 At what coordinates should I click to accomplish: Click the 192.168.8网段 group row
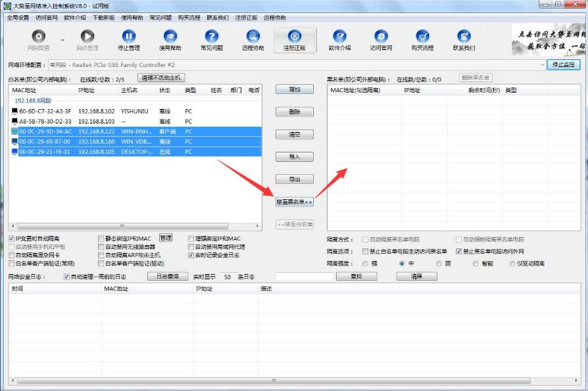click(x=33, y=101)
